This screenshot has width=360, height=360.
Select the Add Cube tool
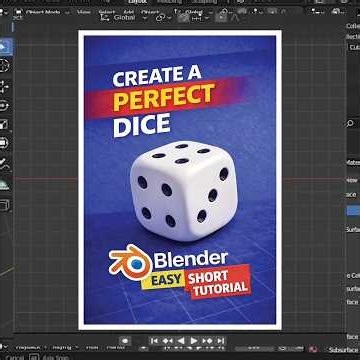(x=5, y=204)
